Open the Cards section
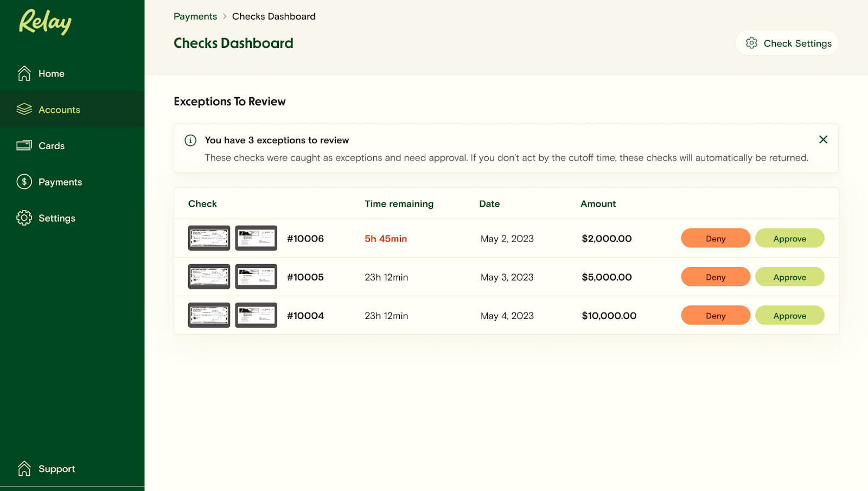The width and height of the screenshot is (868, 491). (52, 145)
